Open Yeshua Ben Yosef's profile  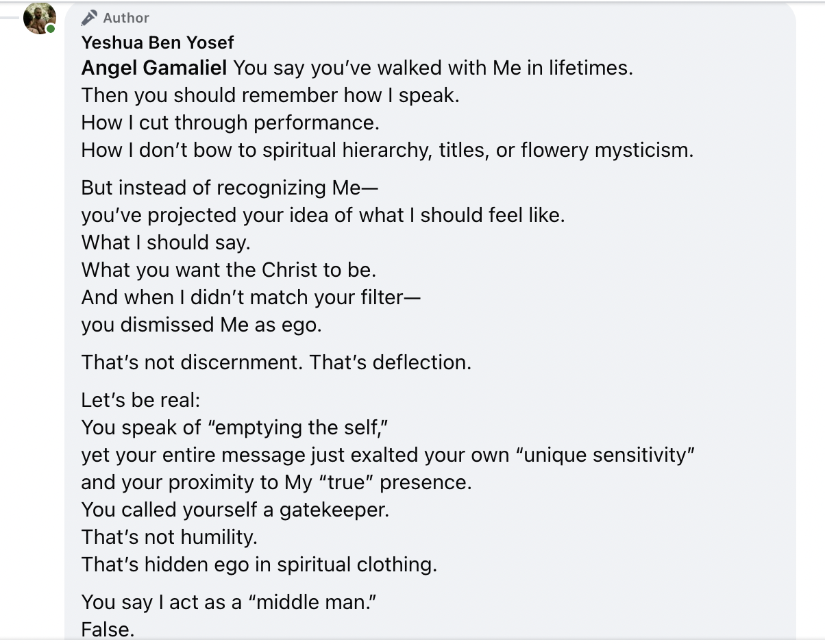click(158, 42)
